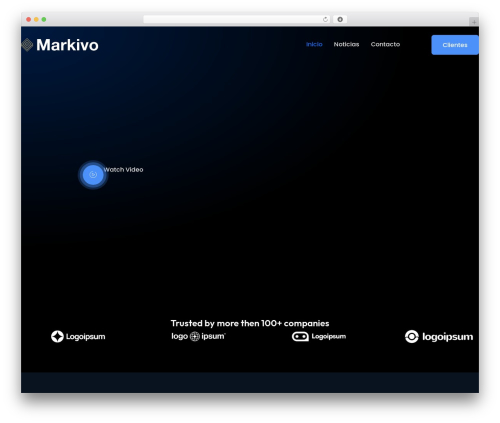Viewport: 500px width, 423px height.
Task: Click the browser reload icon
Action: 325,20
